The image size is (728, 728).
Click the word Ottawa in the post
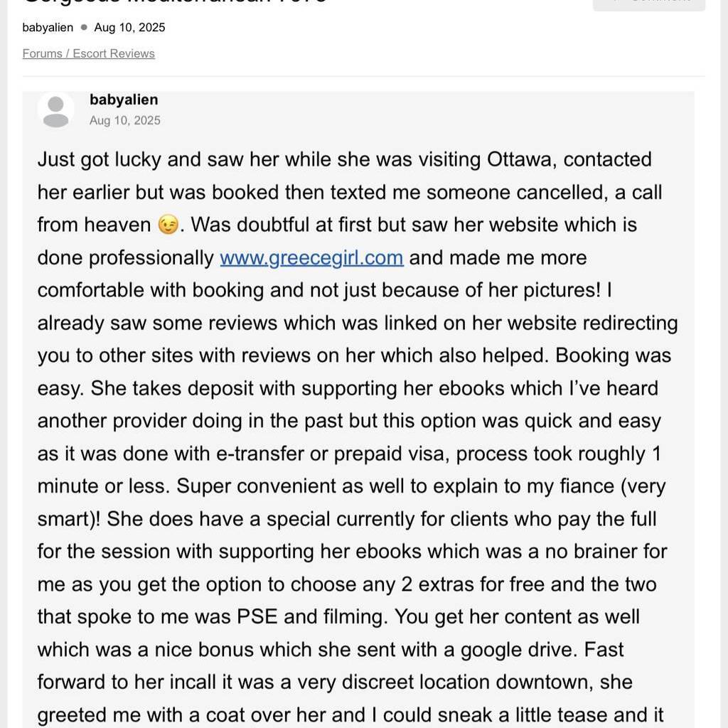pos(518,159)
